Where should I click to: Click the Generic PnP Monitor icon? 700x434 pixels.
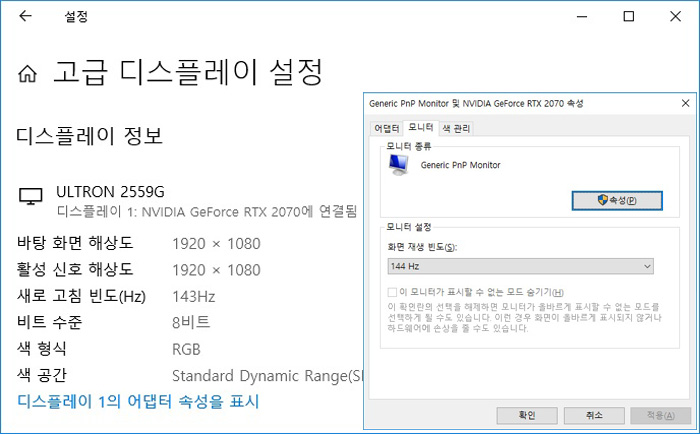tap(398, 165)
